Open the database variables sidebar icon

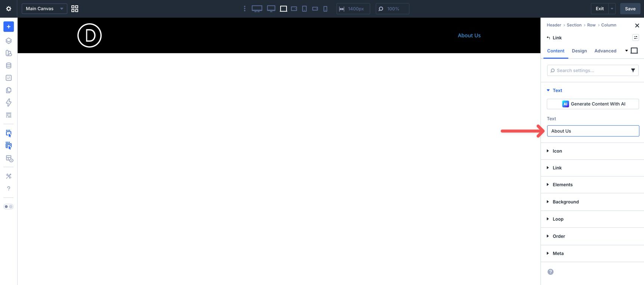coord(9,65)
